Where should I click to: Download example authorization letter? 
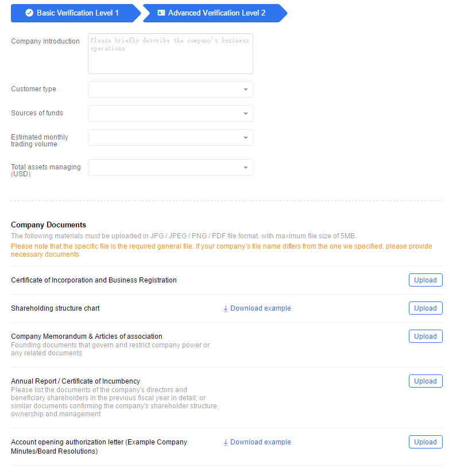(257, 442)
